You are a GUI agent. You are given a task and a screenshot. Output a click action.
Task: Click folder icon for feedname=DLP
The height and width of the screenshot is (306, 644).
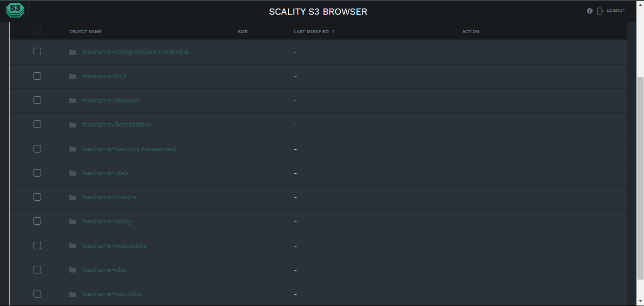[73, 76]
